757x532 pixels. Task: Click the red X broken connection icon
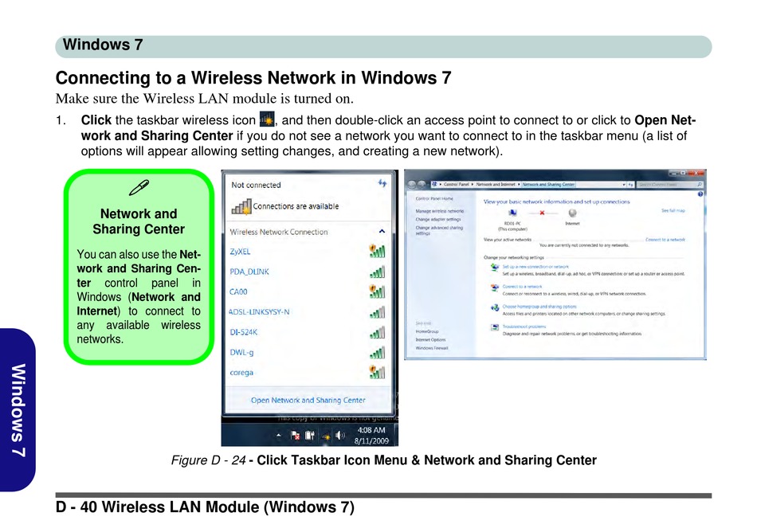click(x=542, y=213)
